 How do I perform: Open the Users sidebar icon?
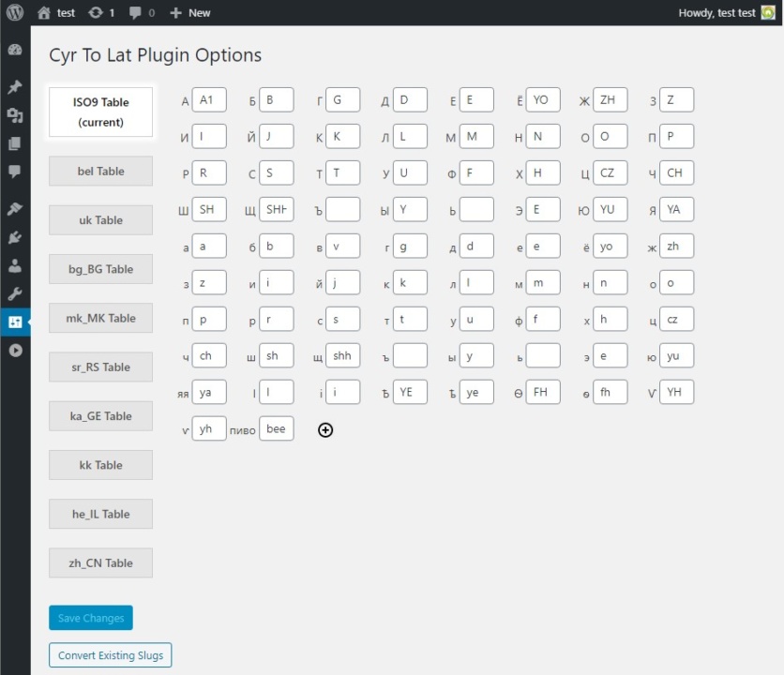click(x=15, y=265)
